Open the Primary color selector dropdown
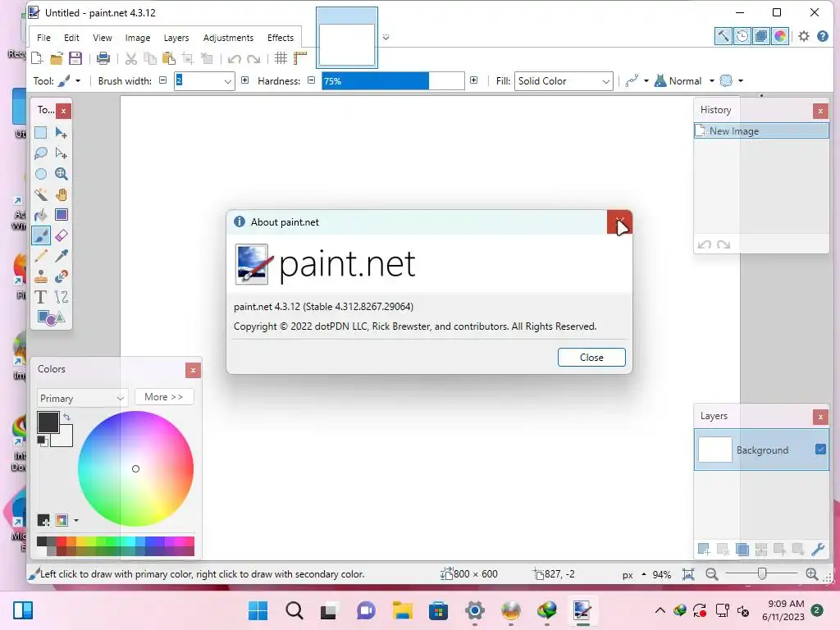The height and width of the screenshot is (630, 840). (x=83, y=398)
